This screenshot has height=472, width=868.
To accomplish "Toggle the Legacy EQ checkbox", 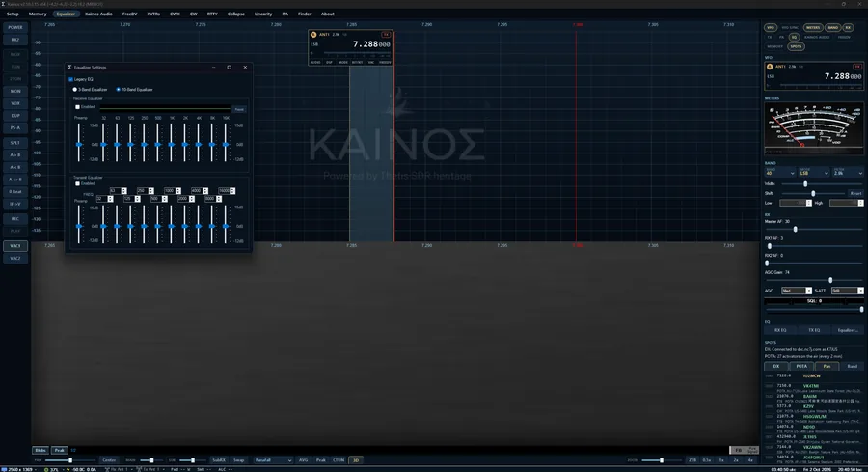I will pos(70,79).
